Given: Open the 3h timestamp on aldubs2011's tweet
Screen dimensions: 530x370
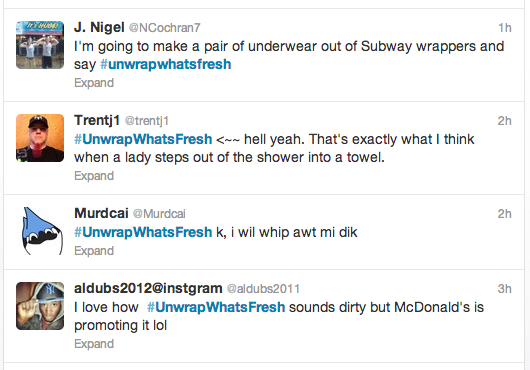Looking at the screenshot, I should (504, 289).
